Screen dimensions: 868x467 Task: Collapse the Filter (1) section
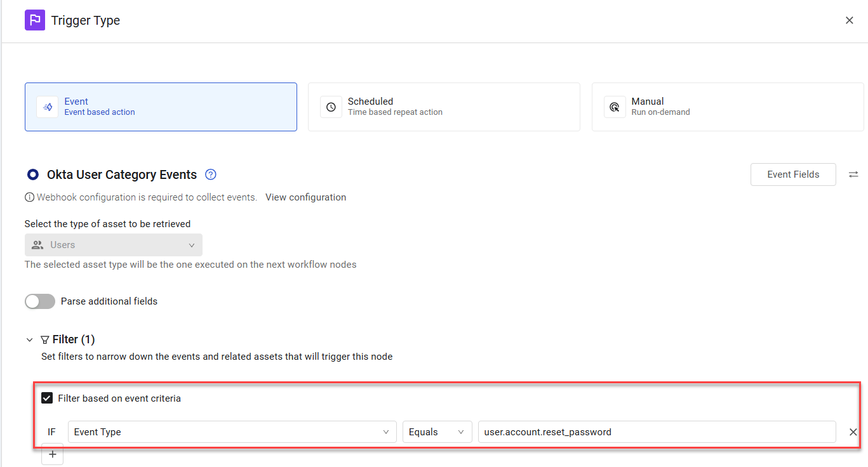(x=30, y=340)
